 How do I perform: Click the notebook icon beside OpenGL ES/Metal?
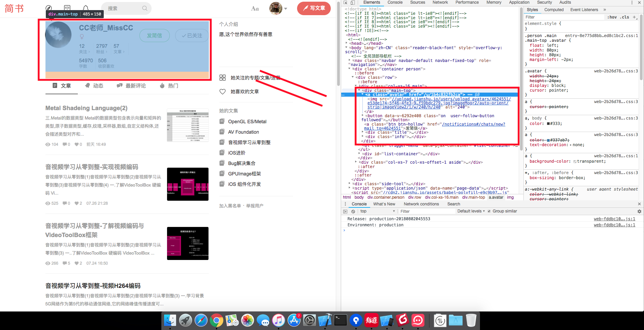pos(222,122)
